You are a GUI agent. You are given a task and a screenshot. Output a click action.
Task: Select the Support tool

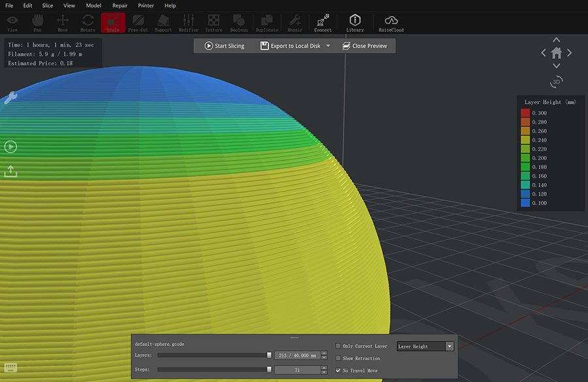coord(163,22)
